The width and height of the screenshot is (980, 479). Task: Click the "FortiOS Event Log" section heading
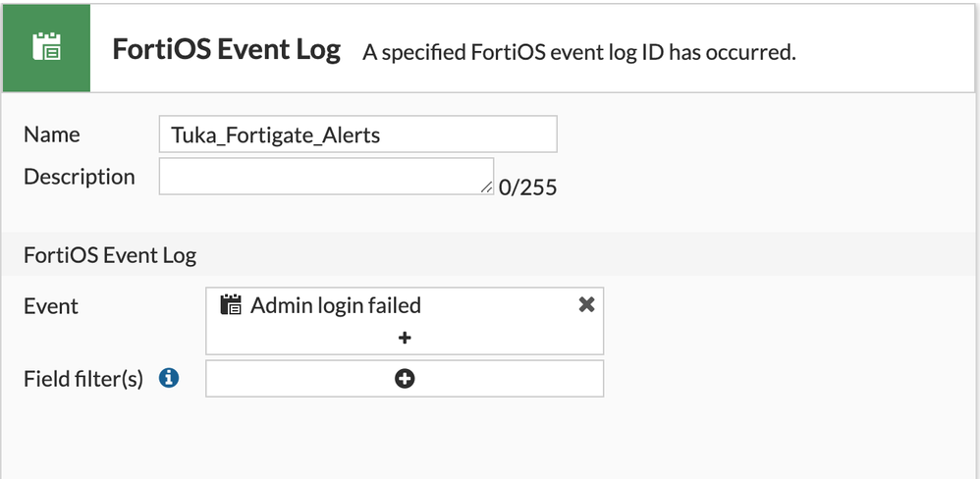110,256
